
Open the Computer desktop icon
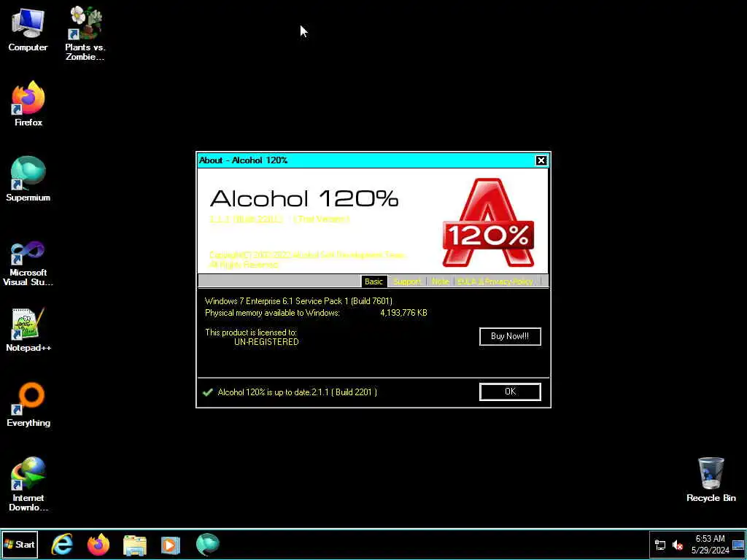[x=28, y=29]
